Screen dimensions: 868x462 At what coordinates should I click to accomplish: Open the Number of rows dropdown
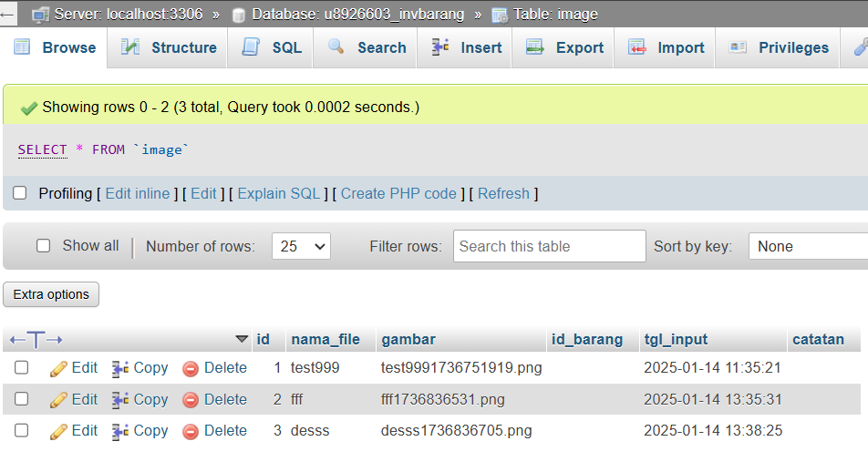tap(301, 246)
